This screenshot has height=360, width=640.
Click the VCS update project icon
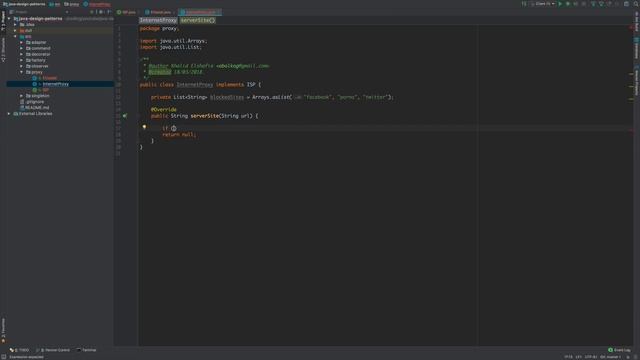coord(593,4)
